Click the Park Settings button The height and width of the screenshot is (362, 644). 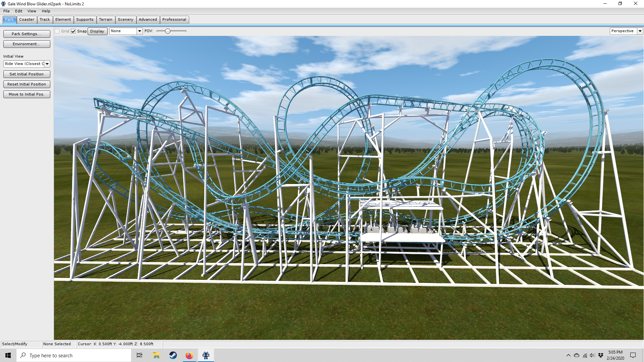[26, 34]
